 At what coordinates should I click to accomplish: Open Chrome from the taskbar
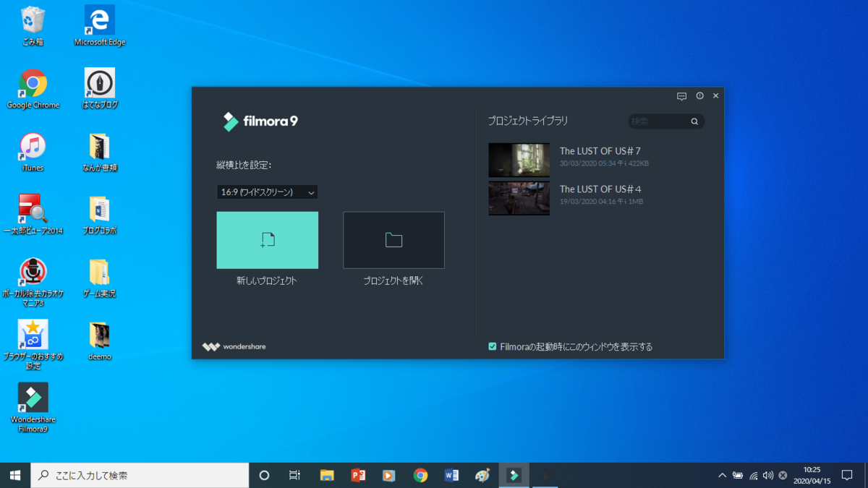[420, 475]
